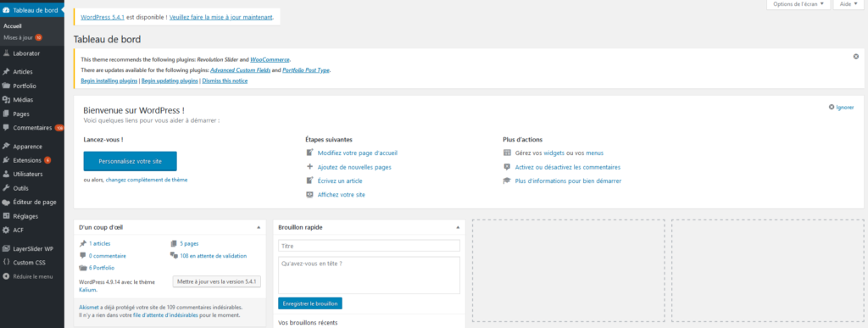Click the Apparence paintbrush icon
The width and height of the screenshot is (868, 328).
(6, 147)
